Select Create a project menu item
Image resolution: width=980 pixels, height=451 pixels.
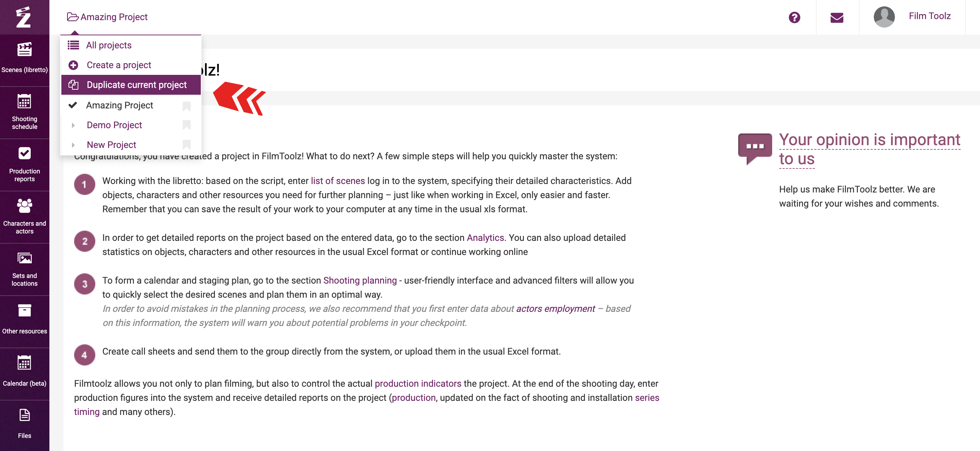(x=131, y=65)
